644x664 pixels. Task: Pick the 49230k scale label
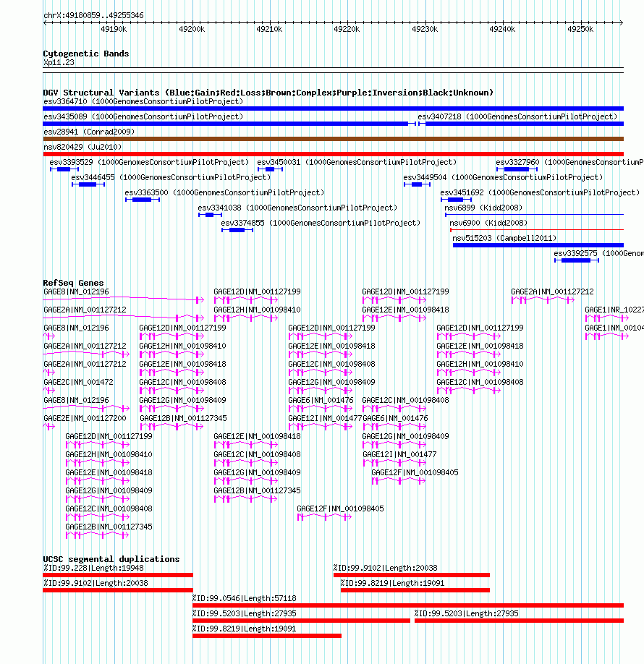coord(425,29)
